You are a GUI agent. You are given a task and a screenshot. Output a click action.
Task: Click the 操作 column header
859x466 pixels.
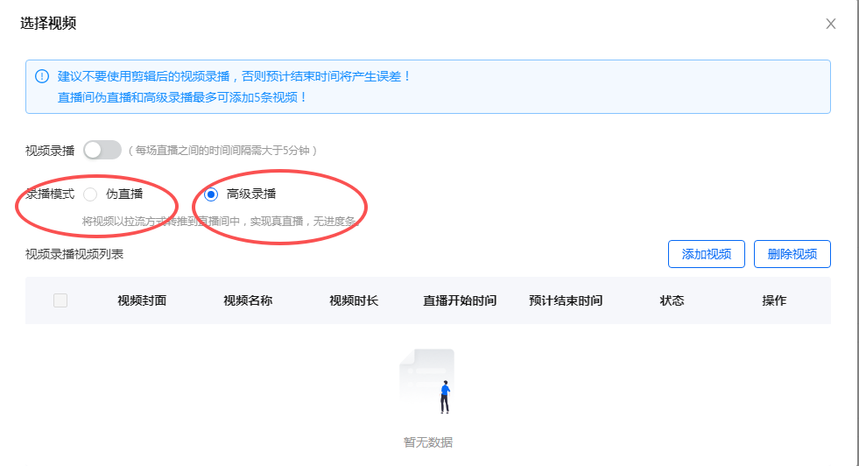coord(774,301)
